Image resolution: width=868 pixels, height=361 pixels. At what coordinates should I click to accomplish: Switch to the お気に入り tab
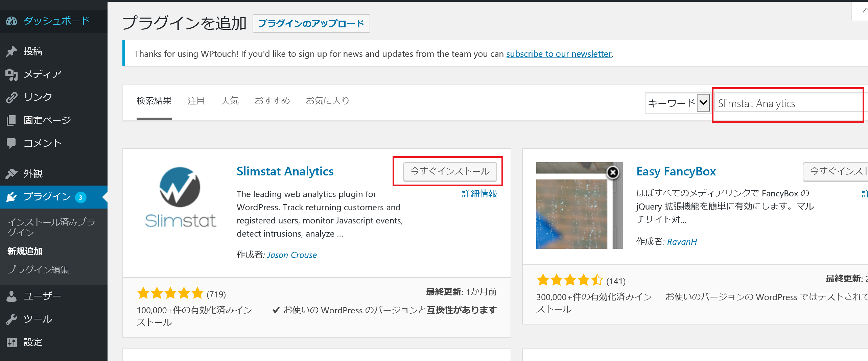[x=327, y=101]
